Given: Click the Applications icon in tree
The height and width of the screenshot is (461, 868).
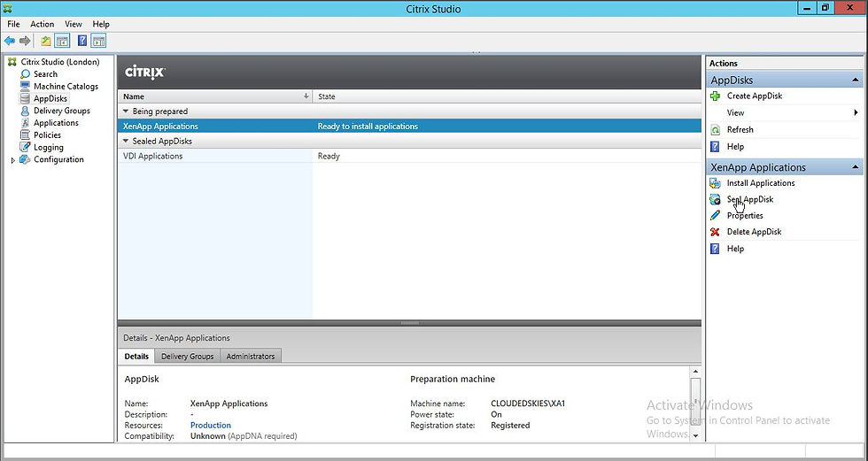Looking at the screenshot, I should point(25,123).
